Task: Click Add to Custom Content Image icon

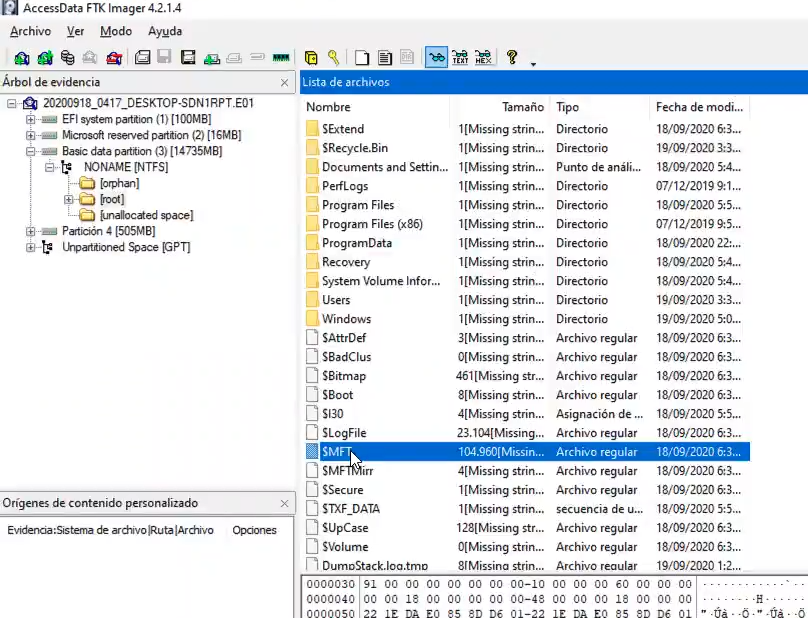Action: click(x=211, y=59)
